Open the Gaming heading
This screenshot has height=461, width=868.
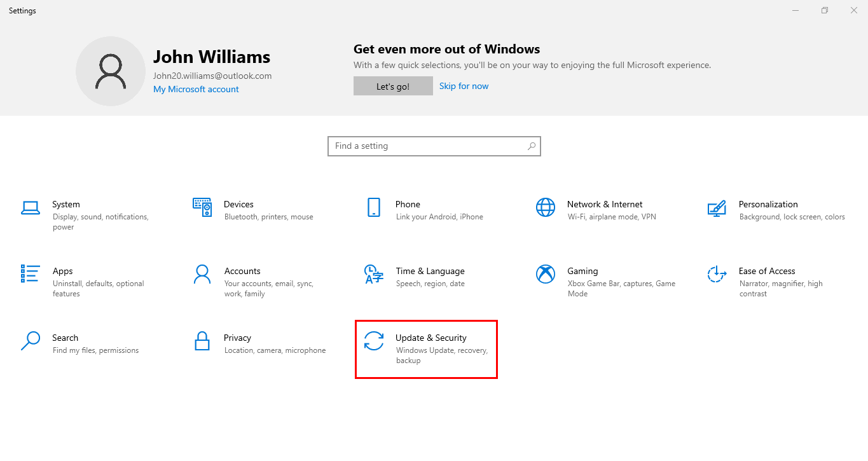[582, 272]
